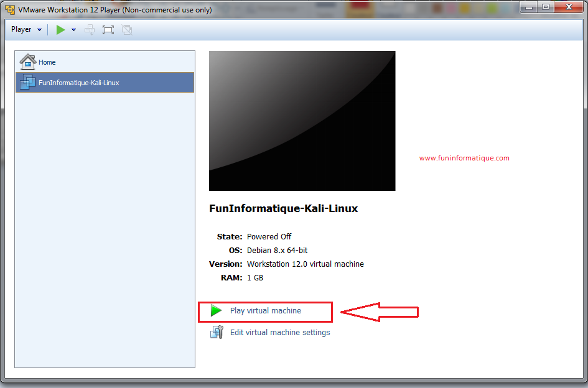The width and height of the screenshot is (588, 388).
Task: Click the FunInformatique-Kali-Linux VM icon in list
Action: (x=28, y=82)
